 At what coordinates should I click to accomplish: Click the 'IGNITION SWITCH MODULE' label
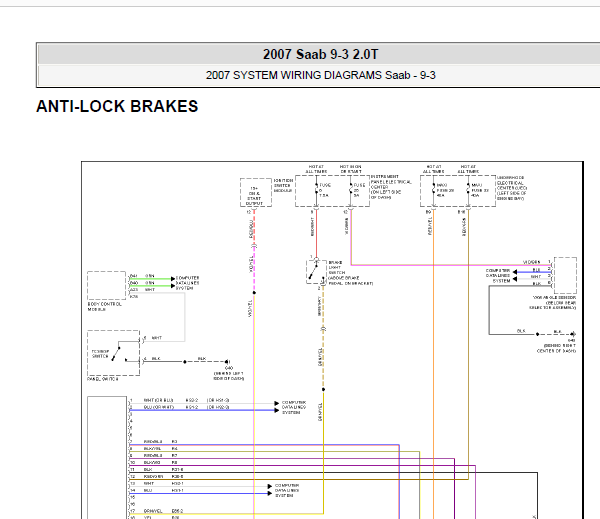coord(283,185)
